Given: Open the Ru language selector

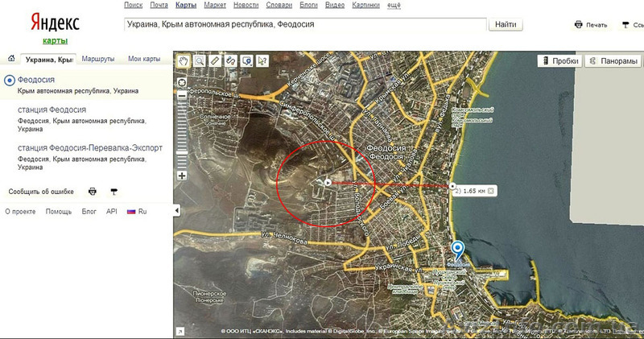Looking at the screenshot, I should (137, 211).
